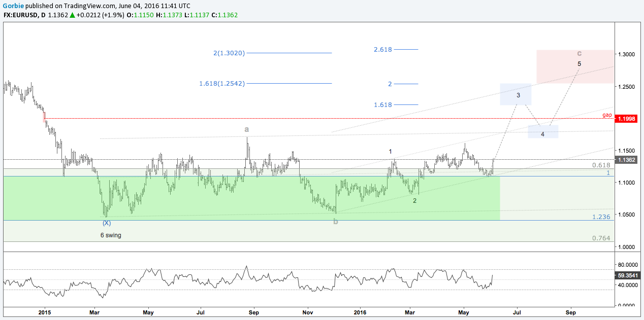
Task: Click the 1.2500 price axis label
Action: point(627,87)
